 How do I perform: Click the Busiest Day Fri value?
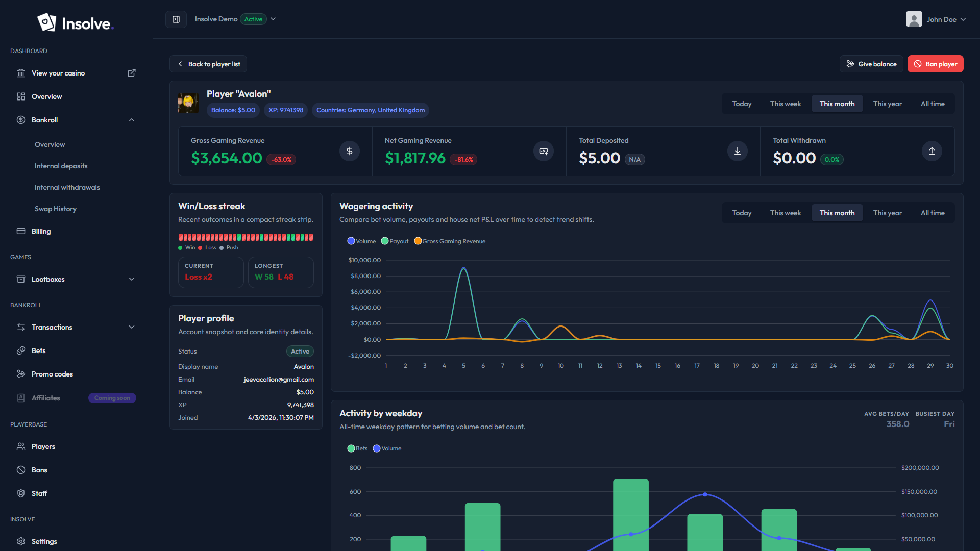(x=949, y=424)
